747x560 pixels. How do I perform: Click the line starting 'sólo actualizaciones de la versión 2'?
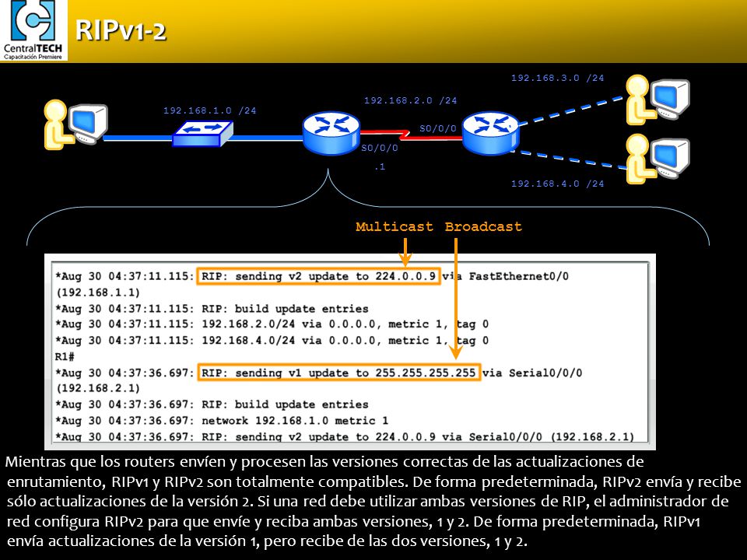(x=368, y=502)
